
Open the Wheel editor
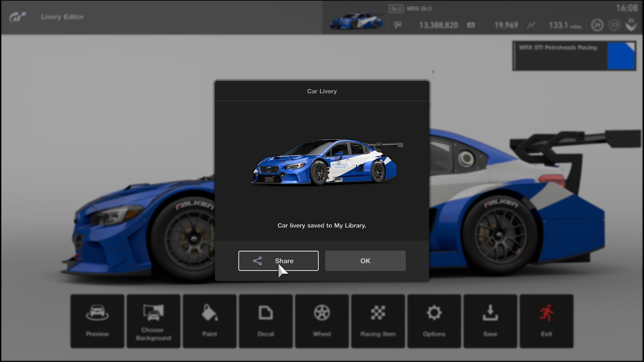pos(322,321)
